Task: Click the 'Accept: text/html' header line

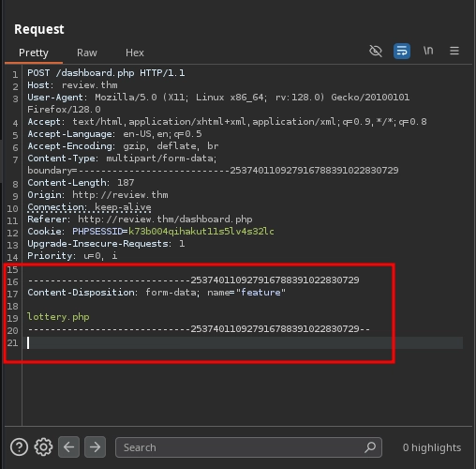Action: click(227, 122)
